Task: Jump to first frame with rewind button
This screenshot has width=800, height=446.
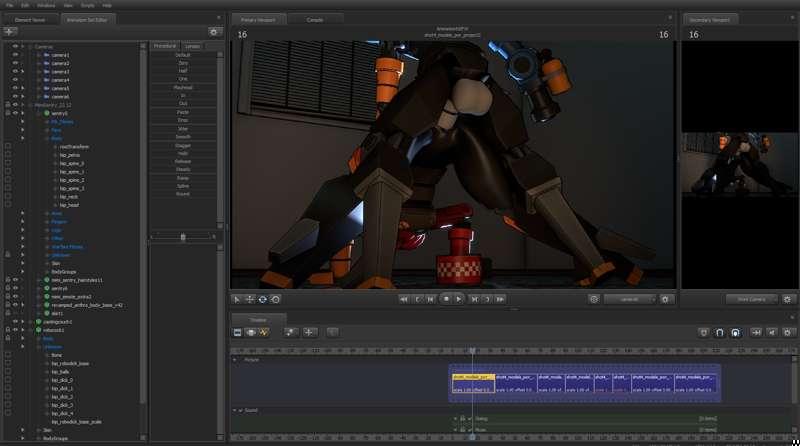Action: [404, 300]
